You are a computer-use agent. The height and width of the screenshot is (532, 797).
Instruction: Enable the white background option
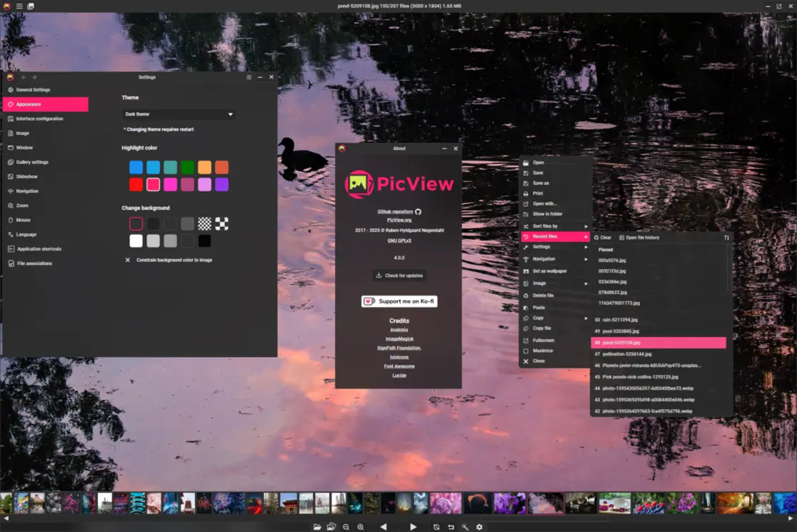click(136, 241)
